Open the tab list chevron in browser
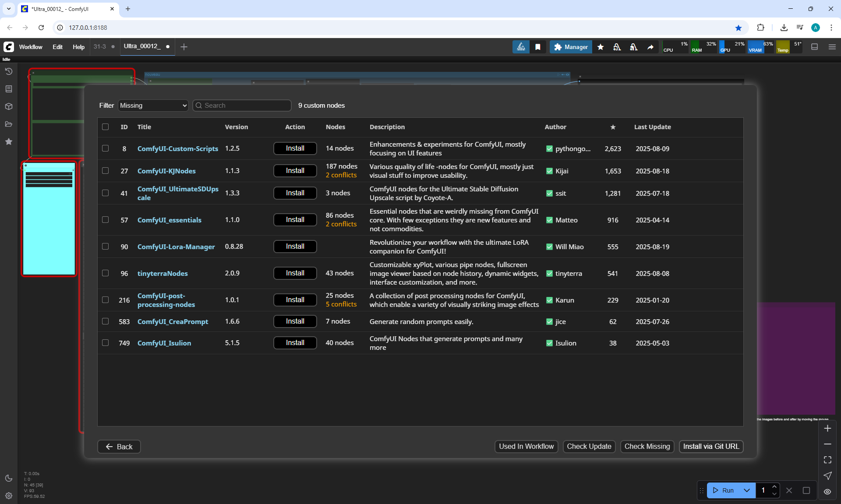The height and width of the screenshot is (504, 841). click(8, 9)
